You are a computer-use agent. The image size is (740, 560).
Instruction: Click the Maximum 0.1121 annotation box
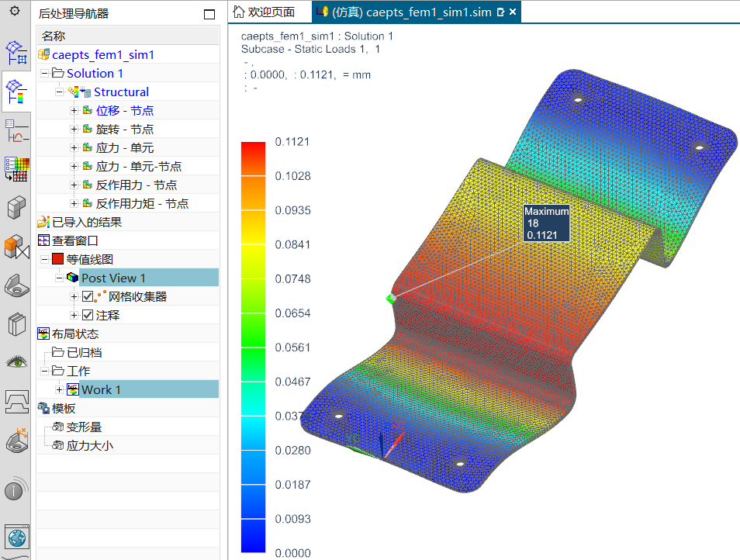(x=547, y=223)
